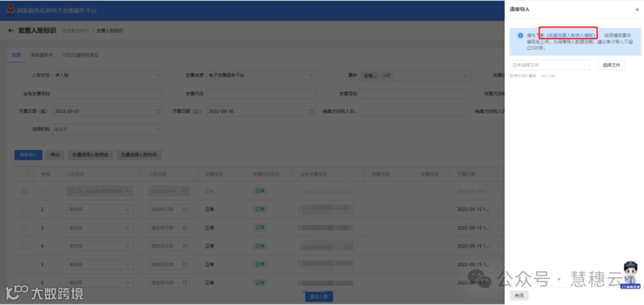Click the 开票日期 column header
The height and width of the screenshot is (305, 644).
[x=466, y=174]
